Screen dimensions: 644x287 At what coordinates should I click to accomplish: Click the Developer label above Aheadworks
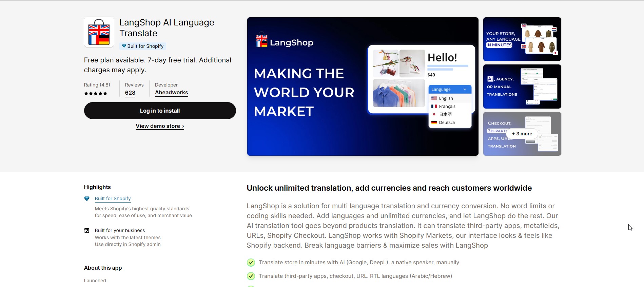click(166, 85)
